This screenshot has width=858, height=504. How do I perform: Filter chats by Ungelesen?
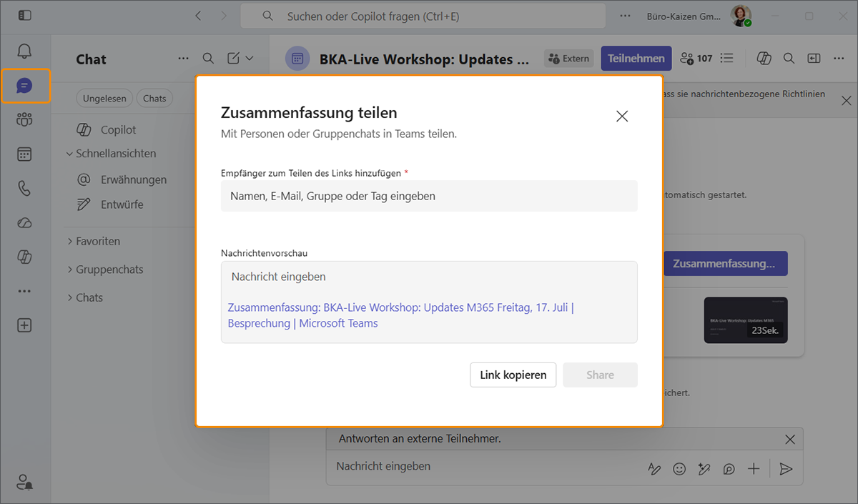point(104,99)
